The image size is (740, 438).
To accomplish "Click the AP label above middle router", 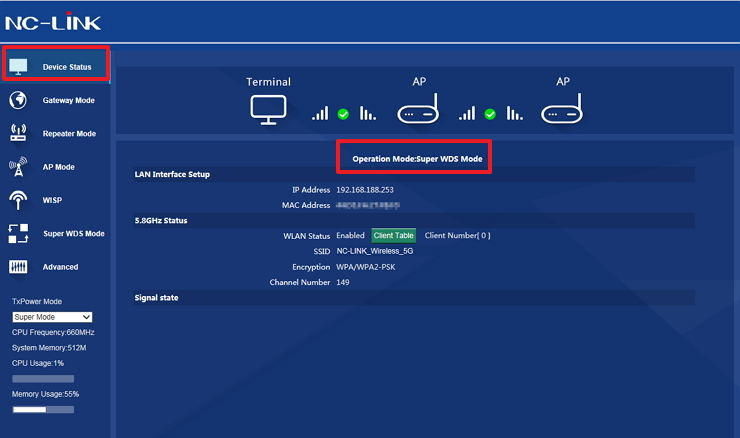I will tap(419, 82).
